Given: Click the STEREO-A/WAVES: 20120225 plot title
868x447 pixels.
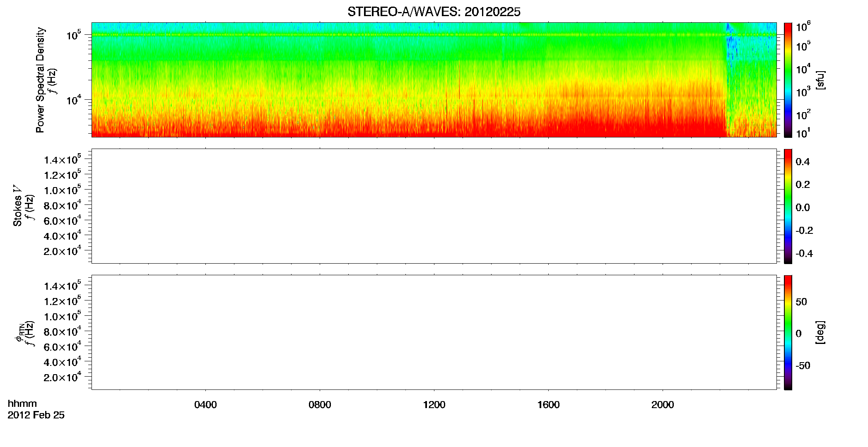Looking at the screenshot, I should (x=434, y=12).
